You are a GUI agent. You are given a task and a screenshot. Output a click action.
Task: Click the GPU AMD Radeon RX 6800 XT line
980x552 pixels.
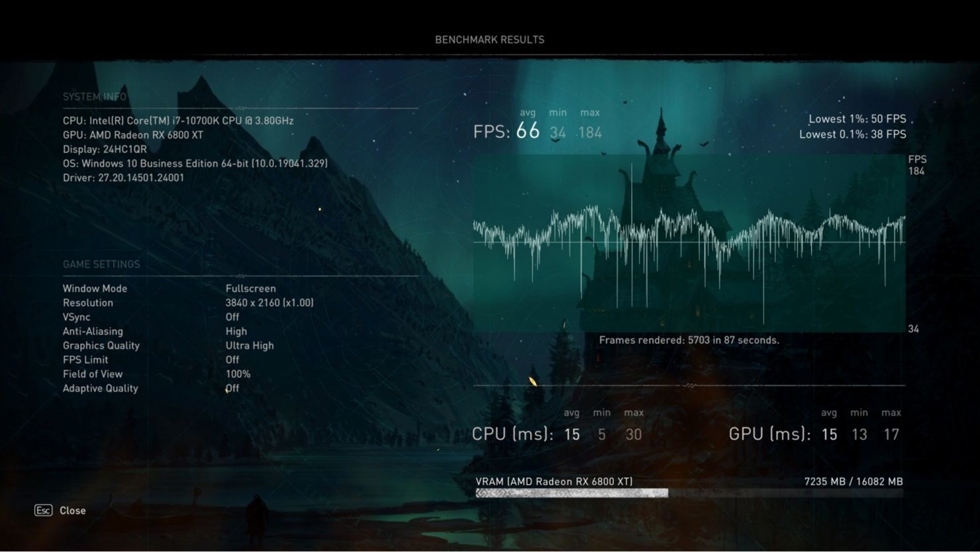click(x=133, y=135)
